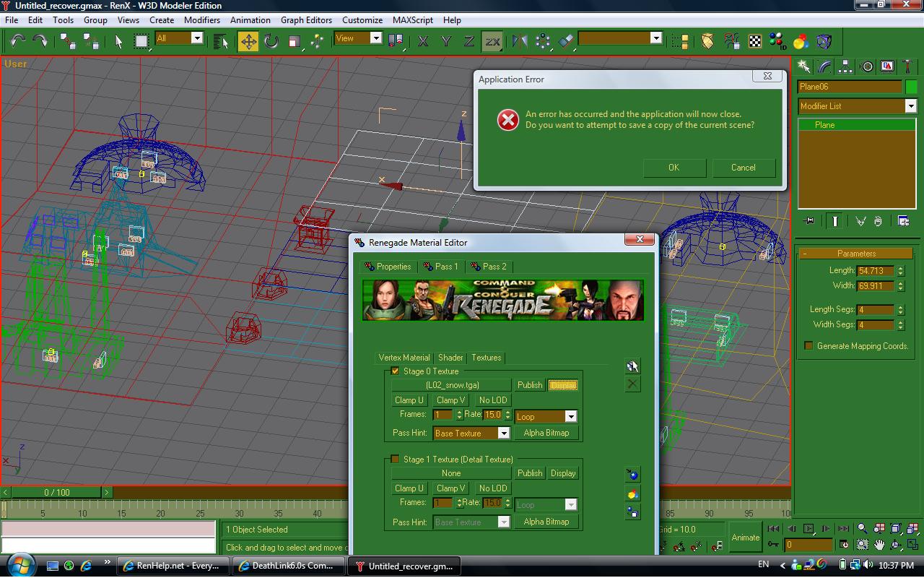Open the Modifiers menu
Image resolution: width=924 pixels, height=578 pixels.
pos(201,20)
